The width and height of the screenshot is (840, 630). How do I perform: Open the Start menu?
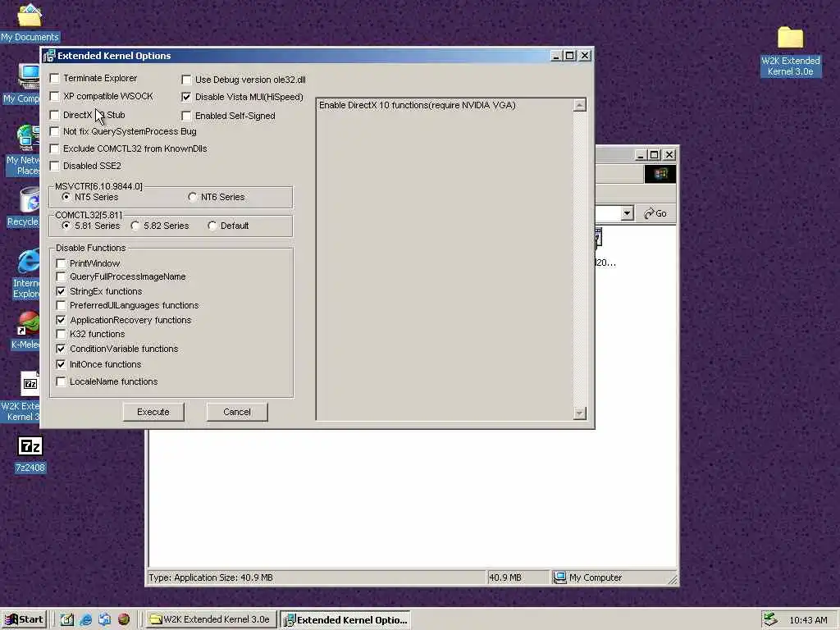coord(24,619)
